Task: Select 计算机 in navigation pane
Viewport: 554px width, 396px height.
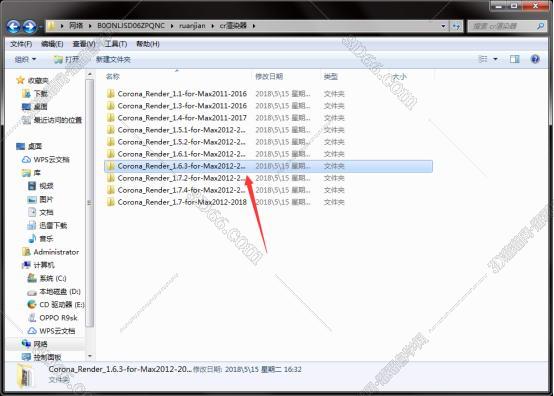Action: 44,265
